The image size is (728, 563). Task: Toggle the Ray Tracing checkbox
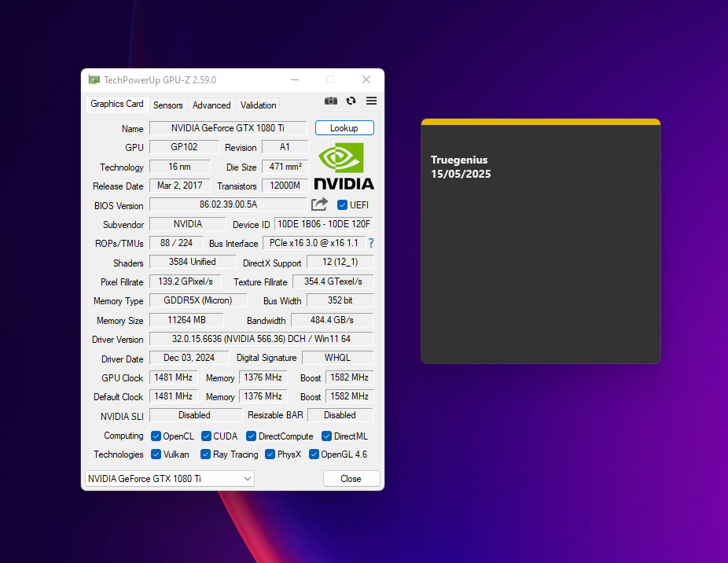coord(206,454)
